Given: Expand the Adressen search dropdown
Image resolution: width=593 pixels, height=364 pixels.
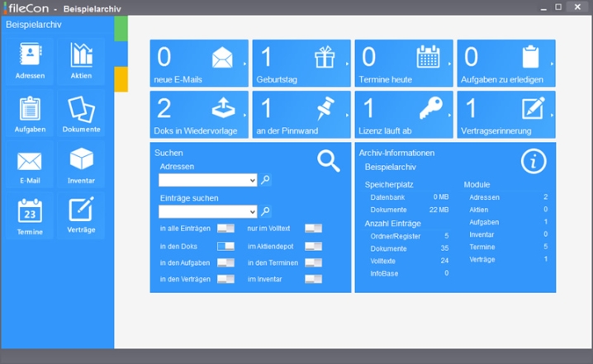Looking at the screenshot, I should pyautogui.click(x=252, y=180).
